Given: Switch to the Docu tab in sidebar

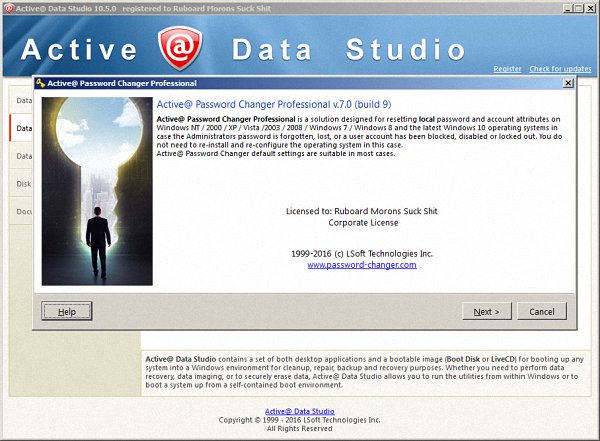Looking at the screenshot, I should click(22, 211).
